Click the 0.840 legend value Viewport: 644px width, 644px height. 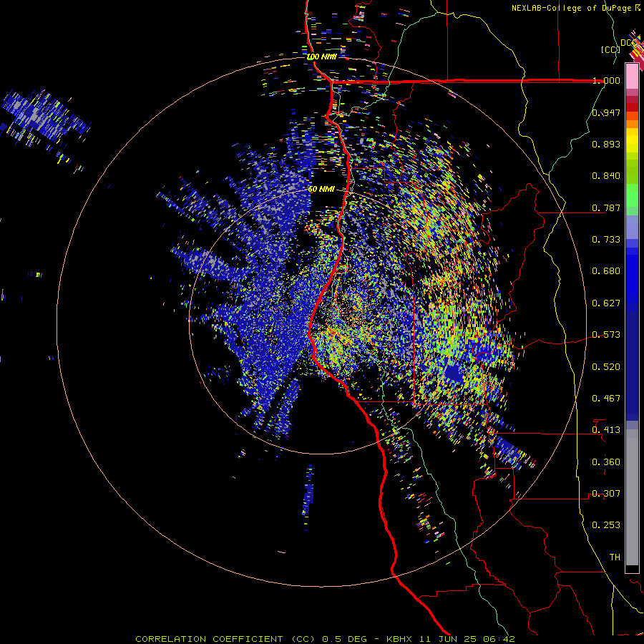click(606, 176)
